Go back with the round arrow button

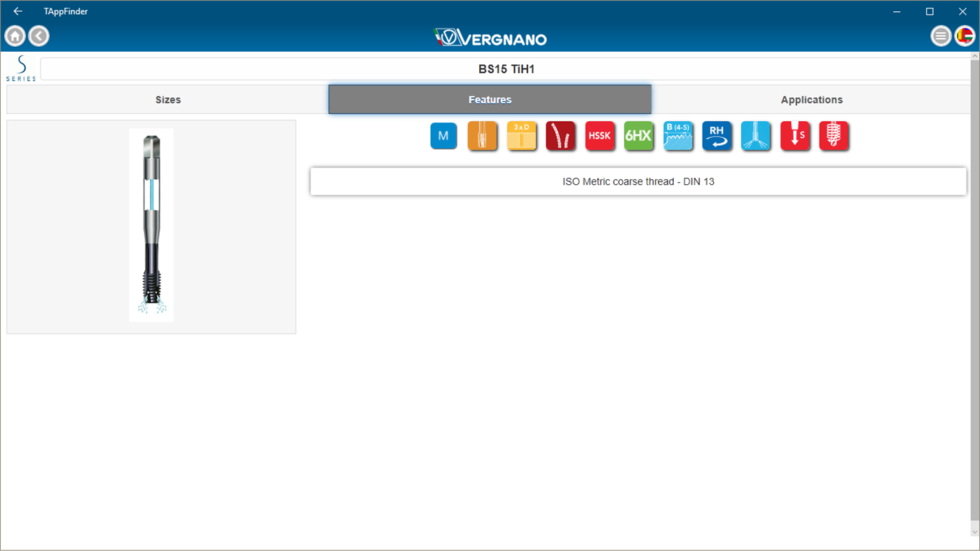point(39,36)
